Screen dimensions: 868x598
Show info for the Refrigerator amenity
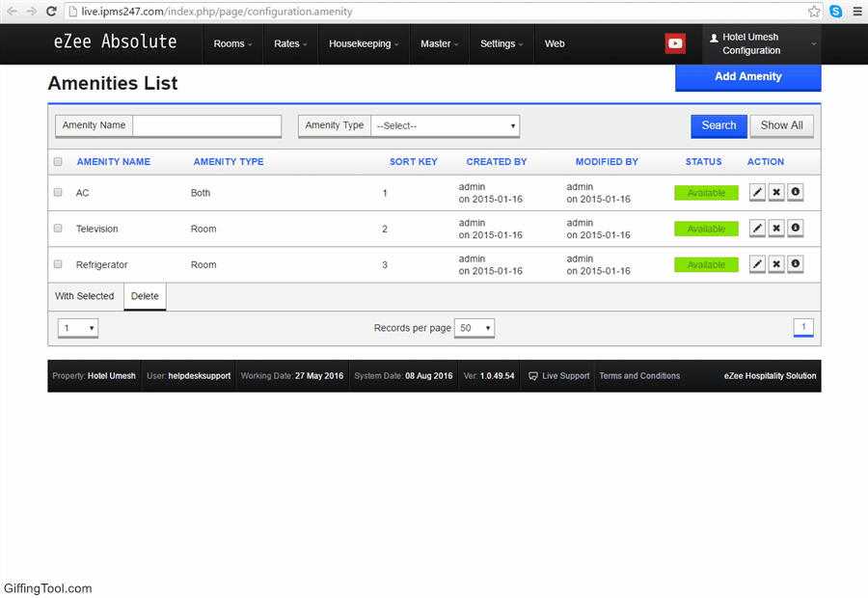tap(795, 264)
